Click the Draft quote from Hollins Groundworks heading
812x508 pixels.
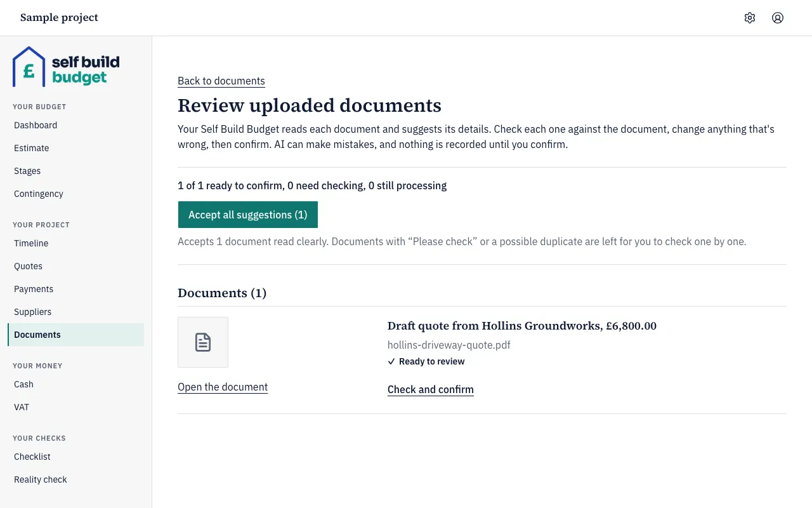point(522,326)
